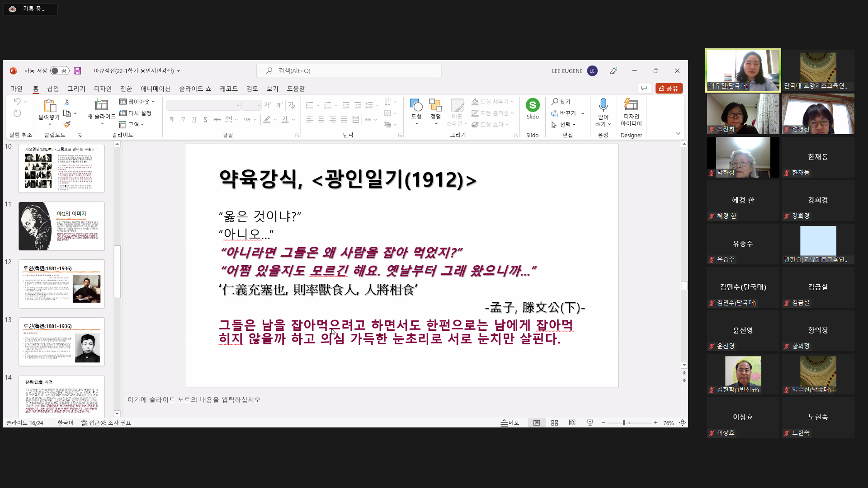Open the Insert ribbon tab

pos(53,89)
